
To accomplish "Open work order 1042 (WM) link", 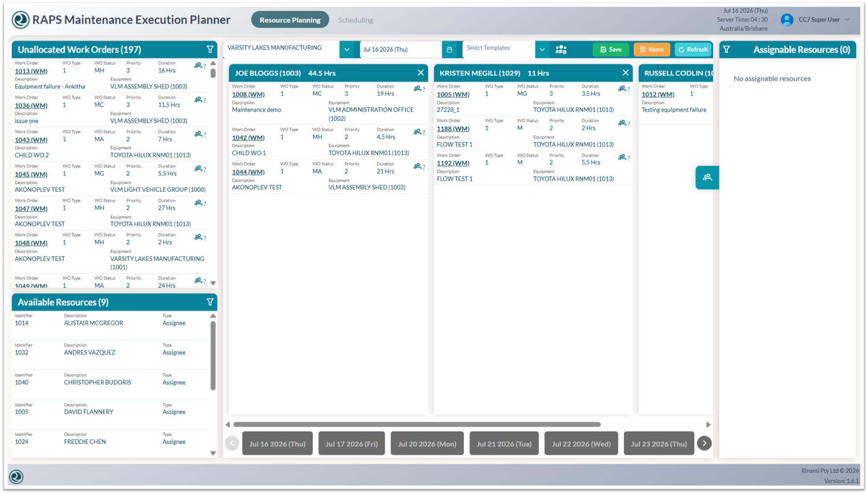I will point(248,138).
